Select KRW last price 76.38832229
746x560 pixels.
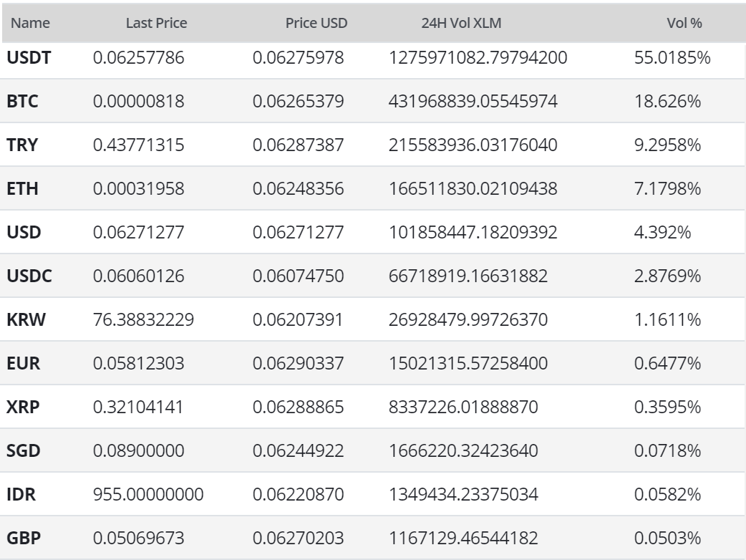coord(144,319)
